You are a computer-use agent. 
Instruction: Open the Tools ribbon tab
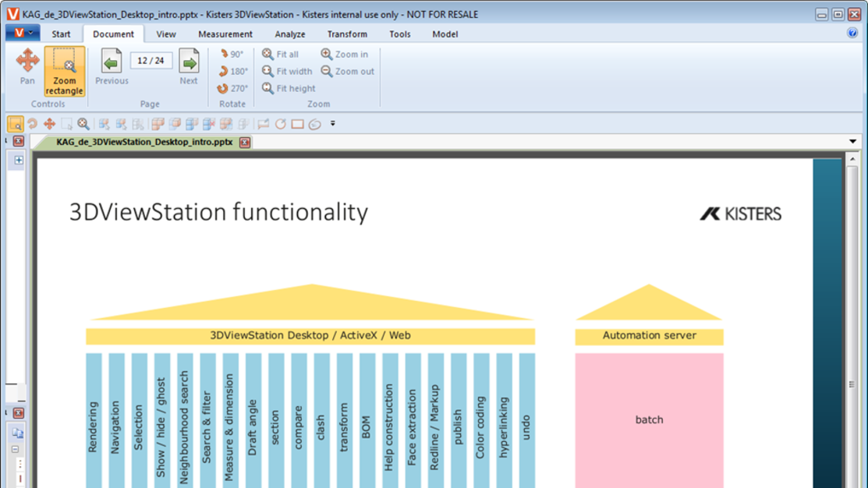(x=399, y=34)
